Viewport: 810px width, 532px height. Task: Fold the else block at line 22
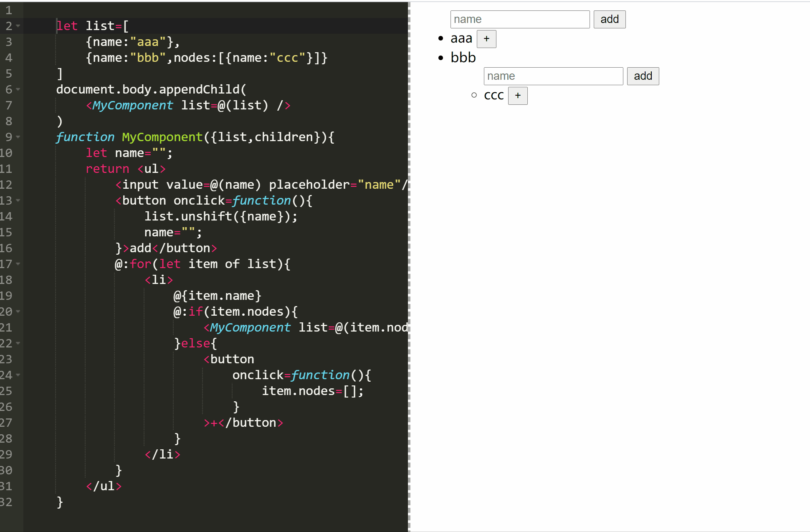click(x=18, y=343)
